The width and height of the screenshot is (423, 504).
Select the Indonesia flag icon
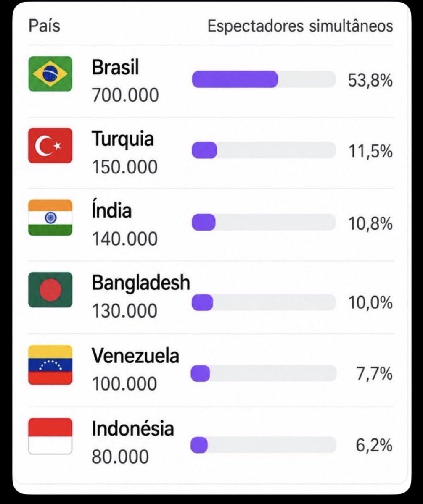50,436
